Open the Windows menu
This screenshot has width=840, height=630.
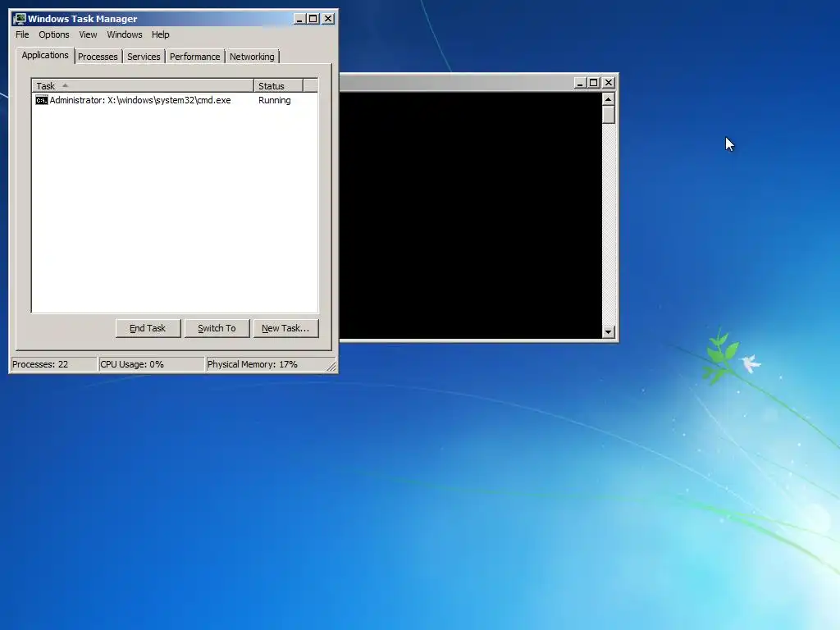coord(125,34)
